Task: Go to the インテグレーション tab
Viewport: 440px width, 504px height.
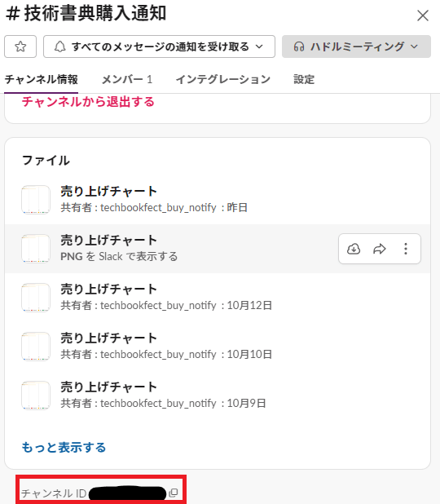Action: tap(223, 79)
